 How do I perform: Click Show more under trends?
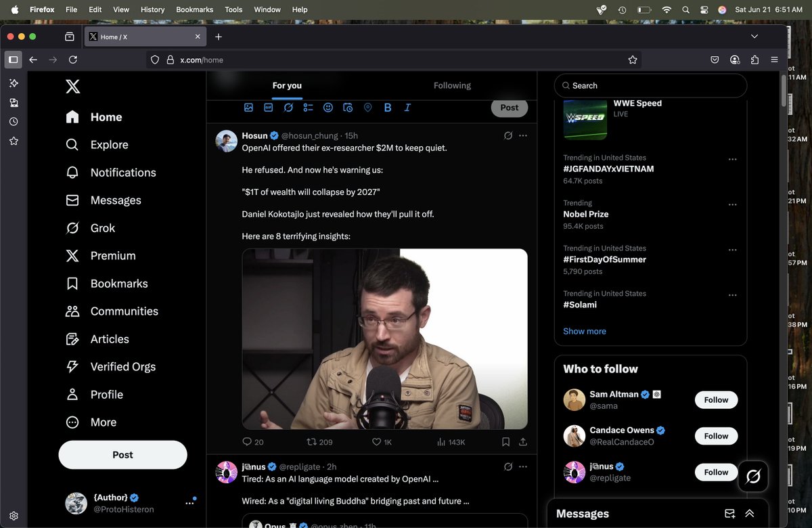[x=585, y=331]
